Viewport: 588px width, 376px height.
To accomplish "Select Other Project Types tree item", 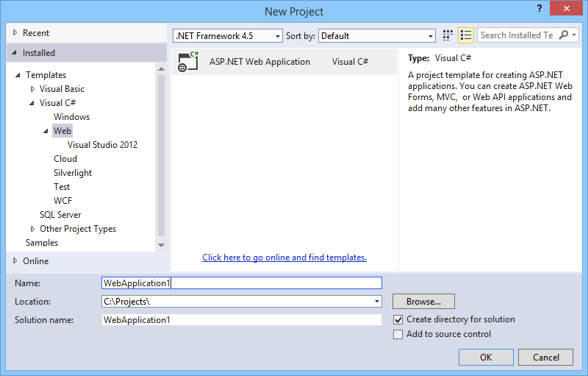I will click(x=78, y=229).
